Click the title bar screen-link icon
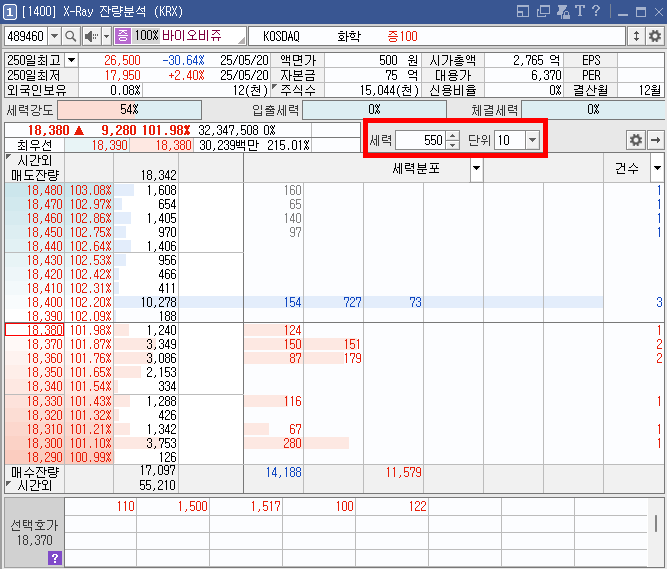Image resolution: width=667 pixels, height=569 pixels. pos(523,11)
